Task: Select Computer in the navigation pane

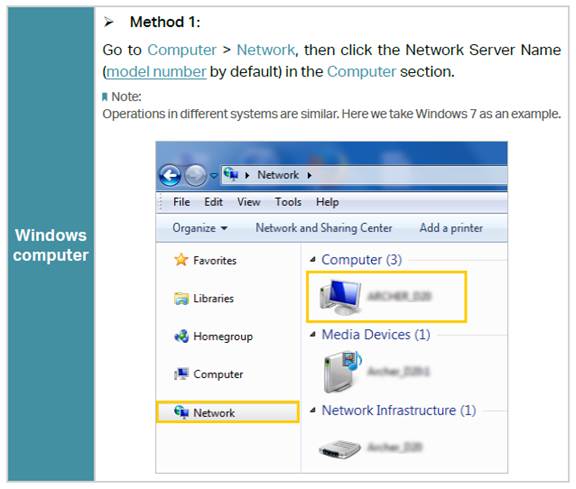Action: [x=218, y=374]
